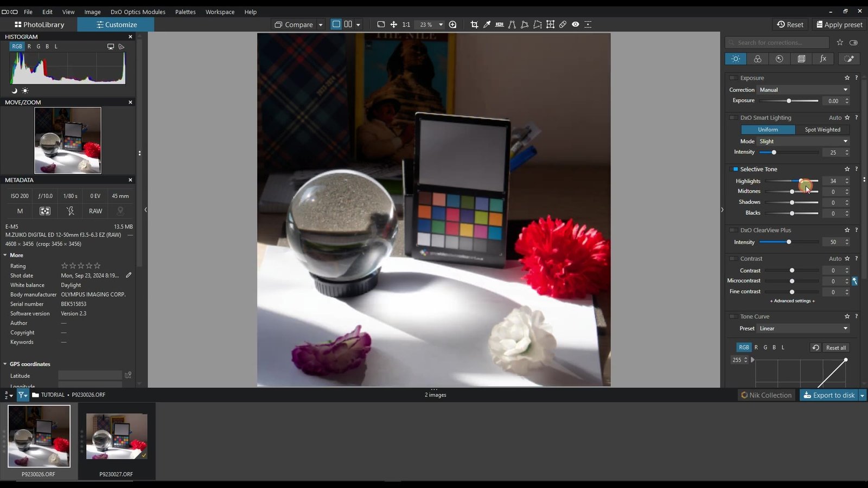This screenshot has height=488, width=868.
Task: Show shadow clipping moon icon
Action: pyautogui.click(x=14, y=91)
